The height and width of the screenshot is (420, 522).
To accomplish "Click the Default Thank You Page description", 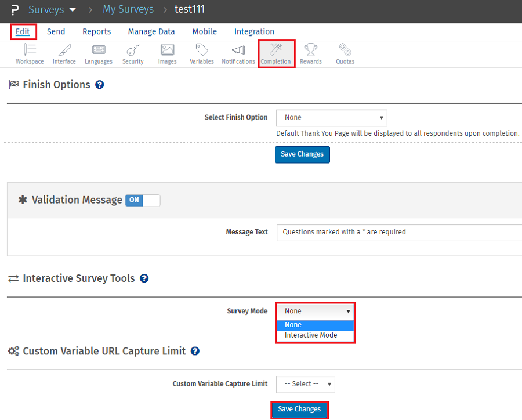I will point(398,133).
